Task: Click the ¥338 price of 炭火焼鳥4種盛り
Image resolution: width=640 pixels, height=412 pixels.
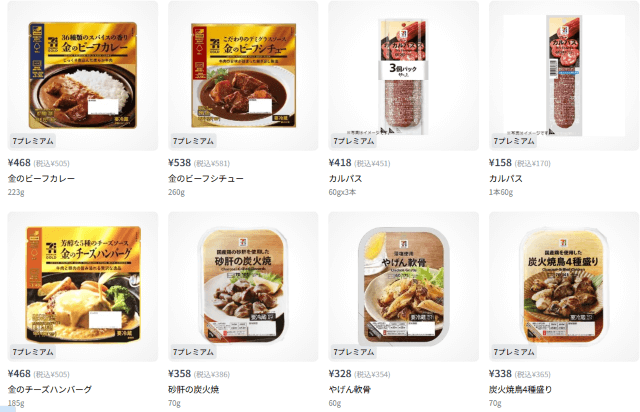Action: coord(500,374)
